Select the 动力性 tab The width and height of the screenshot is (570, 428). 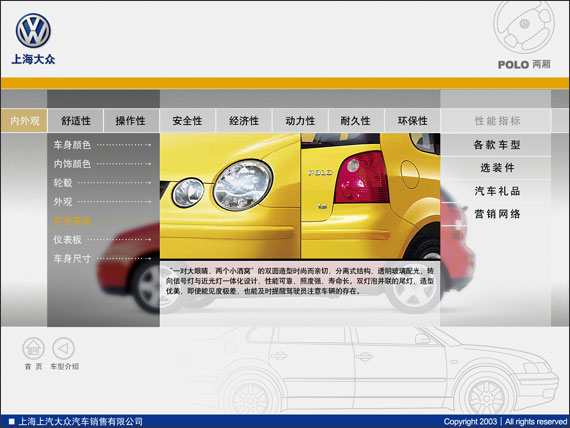point(300,120)
